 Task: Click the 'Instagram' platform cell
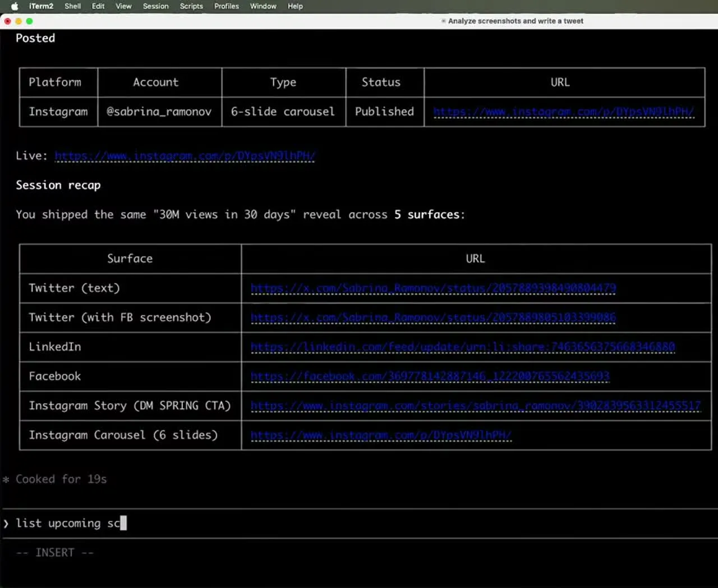click(x=58, y=112)
